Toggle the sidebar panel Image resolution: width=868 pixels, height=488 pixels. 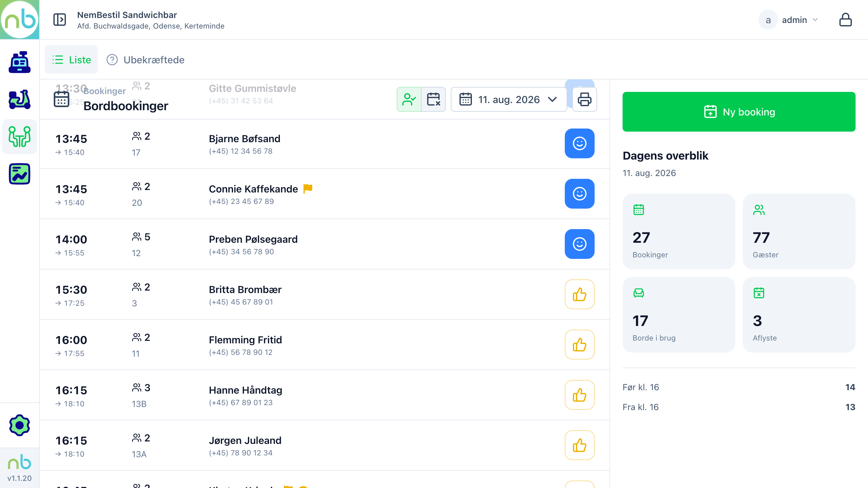(x=60, y=20)
